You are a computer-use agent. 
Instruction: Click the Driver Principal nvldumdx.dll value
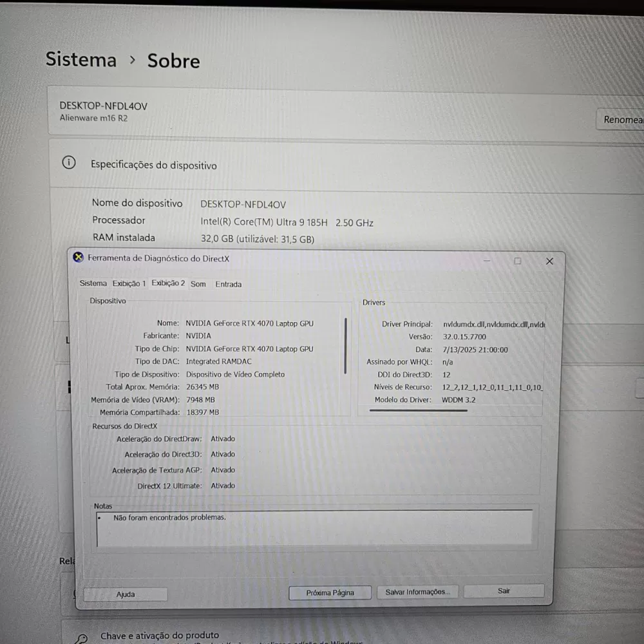point(494,325)
